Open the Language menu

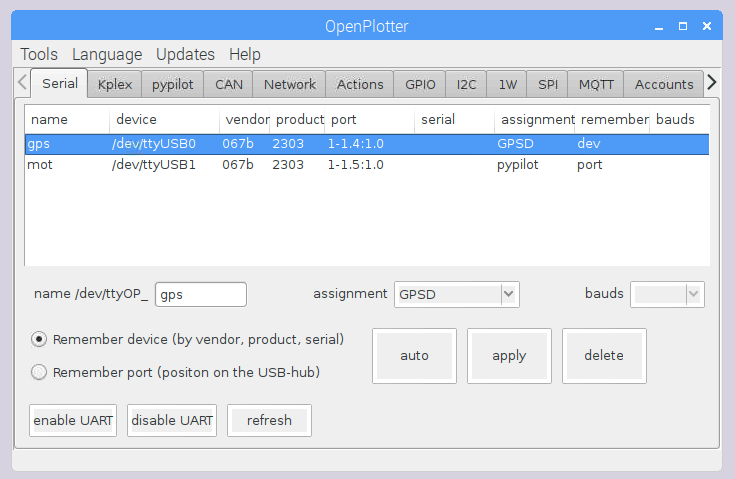tap(107, 54)
